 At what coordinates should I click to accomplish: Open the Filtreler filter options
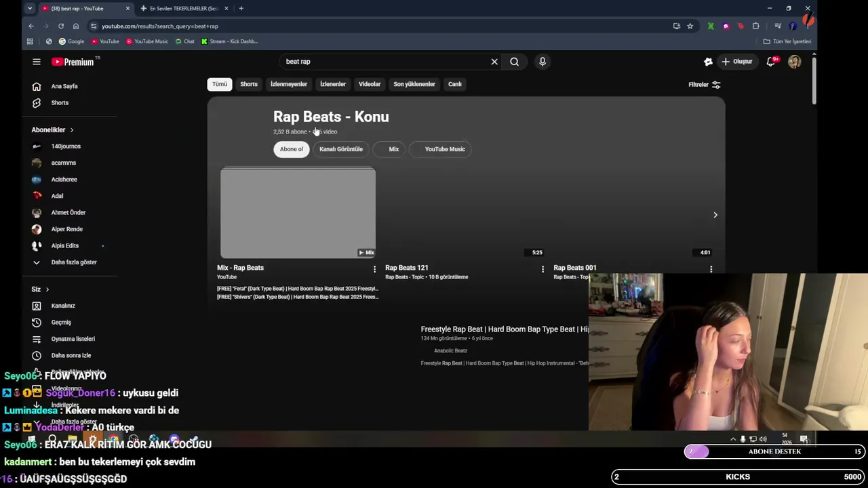click(x=704, y=85)
